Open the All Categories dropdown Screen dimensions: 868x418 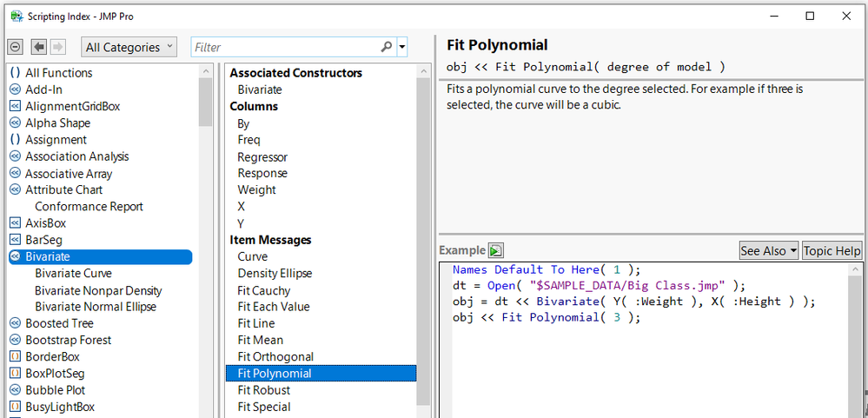[x=129, y=47]
